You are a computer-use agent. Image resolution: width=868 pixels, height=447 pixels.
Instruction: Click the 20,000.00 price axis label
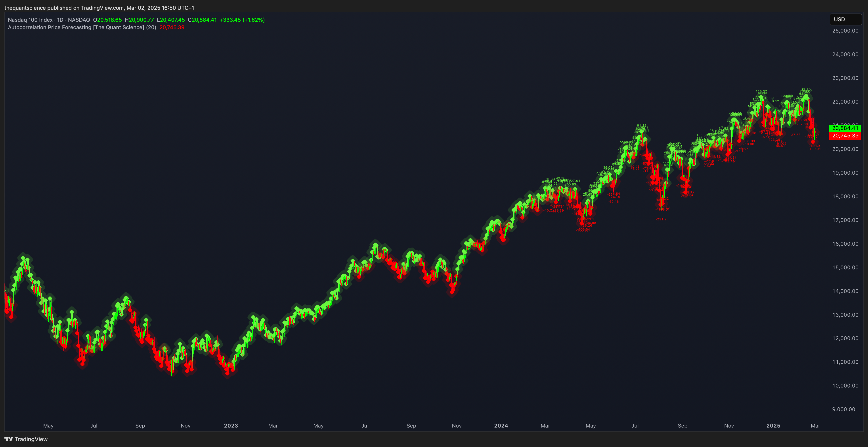tap(845, 149)
